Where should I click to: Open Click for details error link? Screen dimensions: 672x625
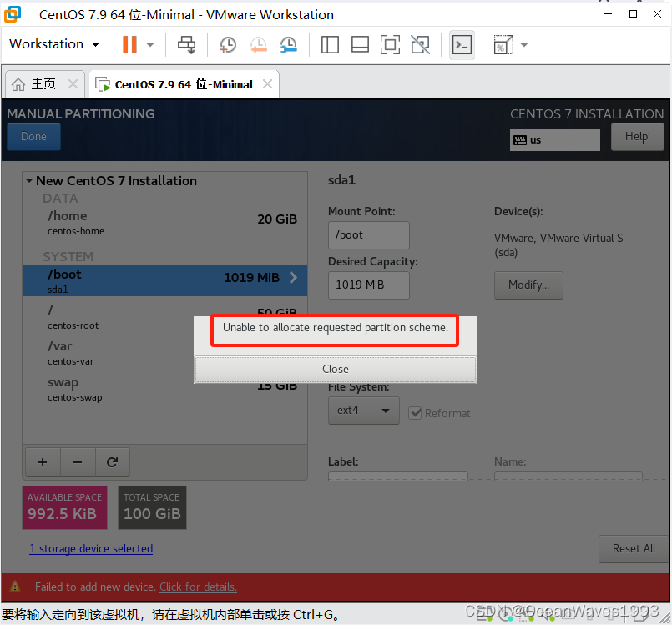tap(198, 587)
